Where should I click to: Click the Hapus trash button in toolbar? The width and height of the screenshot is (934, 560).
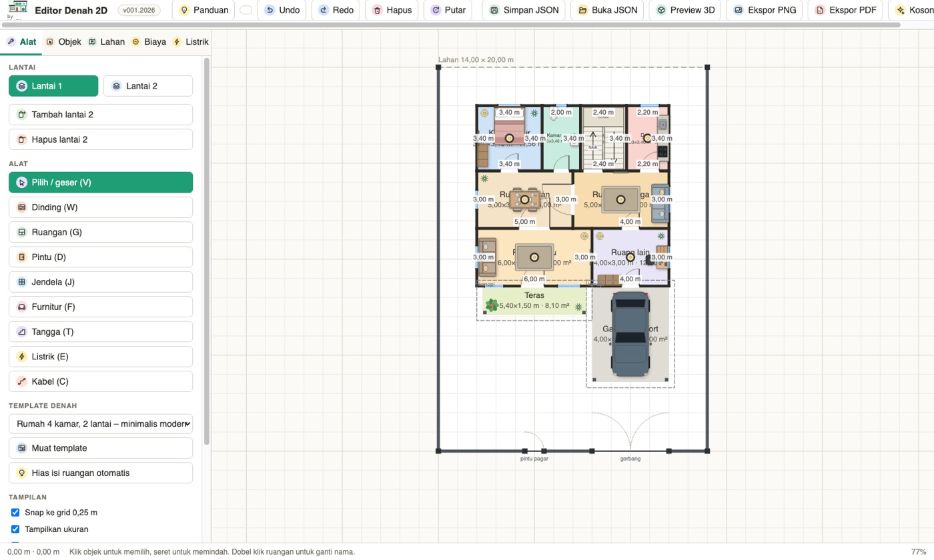click(x=392, y=10)
